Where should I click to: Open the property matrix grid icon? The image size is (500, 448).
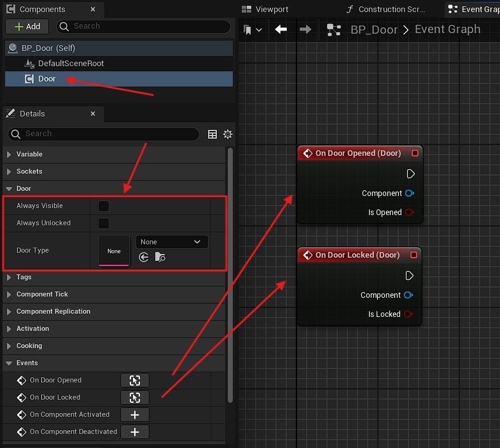212,134
